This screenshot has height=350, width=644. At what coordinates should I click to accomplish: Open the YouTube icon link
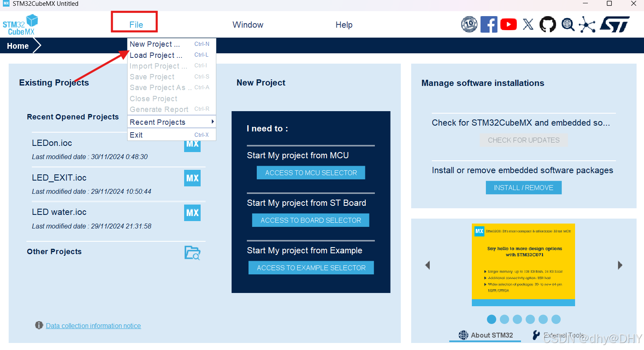click(x=509, y=24)
